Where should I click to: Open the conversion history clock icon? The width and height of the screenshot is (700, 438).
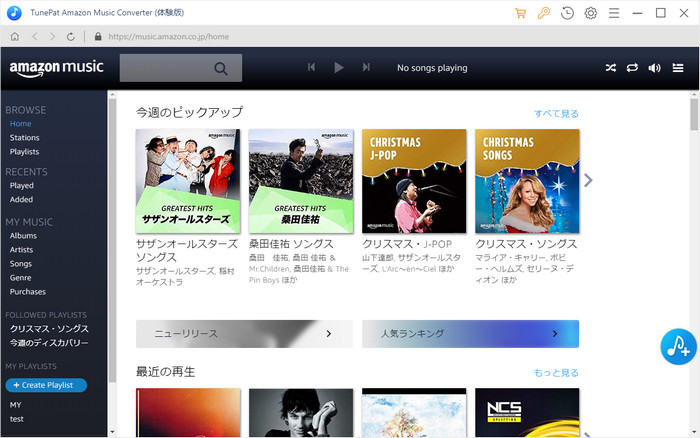567,13
